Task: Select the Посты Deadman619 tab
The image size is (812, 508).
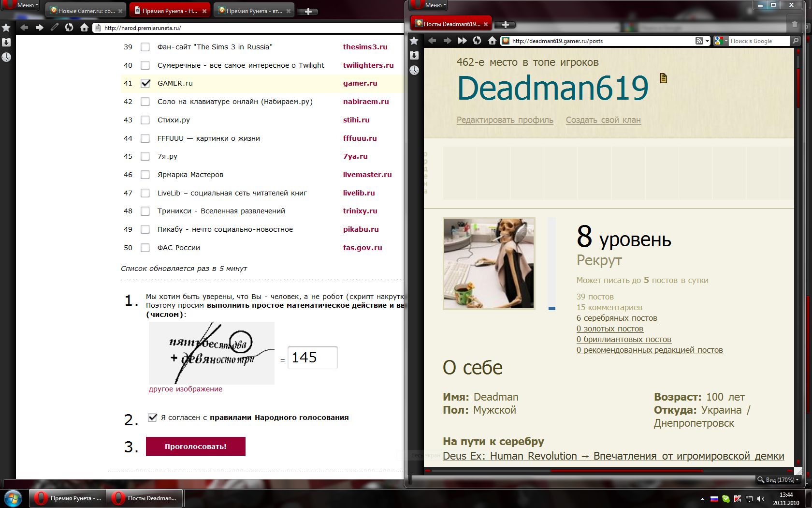Action: [x=451, y=24]
